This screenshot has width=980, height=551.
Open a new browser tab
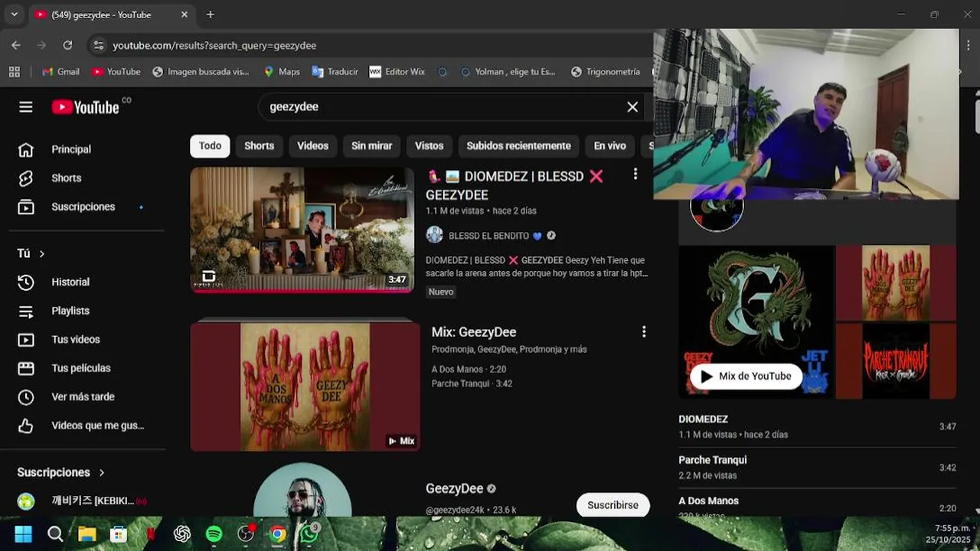point(210,15)
